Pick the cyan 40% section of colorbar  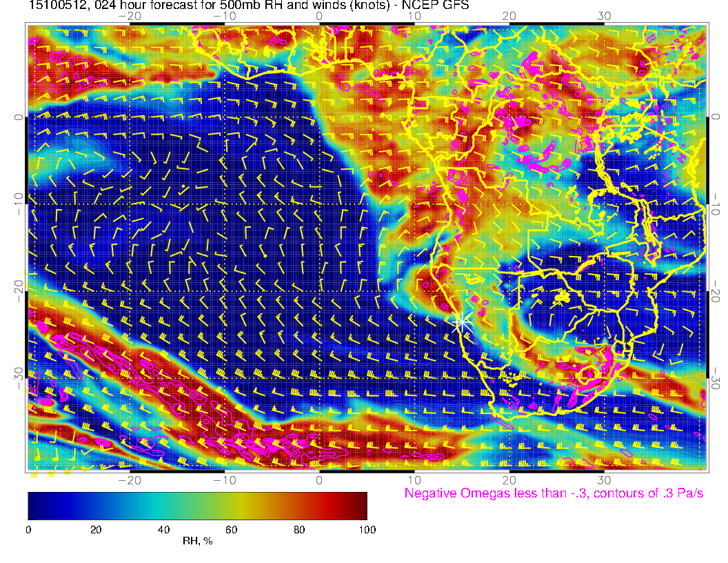(x=163, y=506)
